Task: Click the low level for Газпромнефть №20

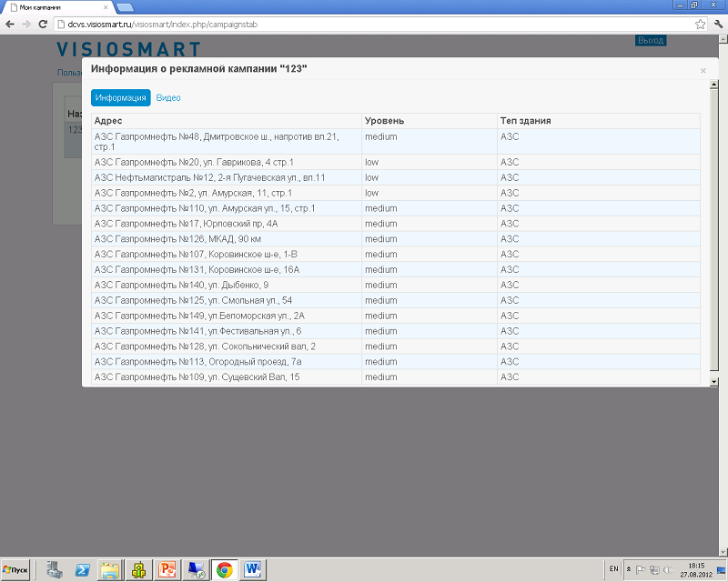Action: click(x=371, y=162)
